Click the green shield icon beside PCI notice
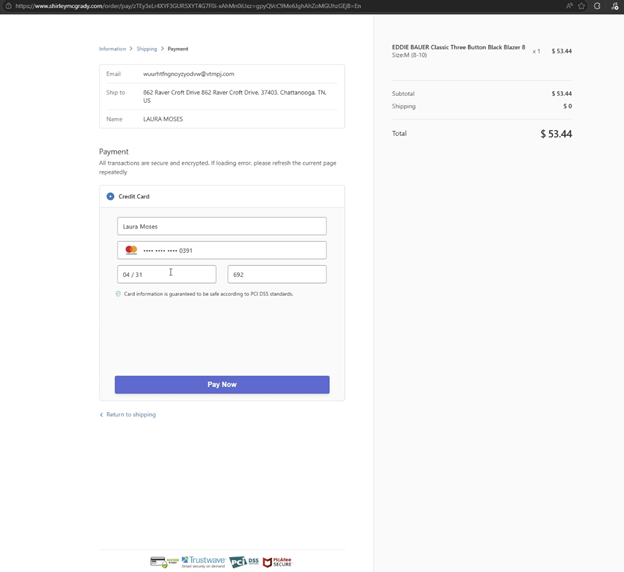 pos(118,294)
